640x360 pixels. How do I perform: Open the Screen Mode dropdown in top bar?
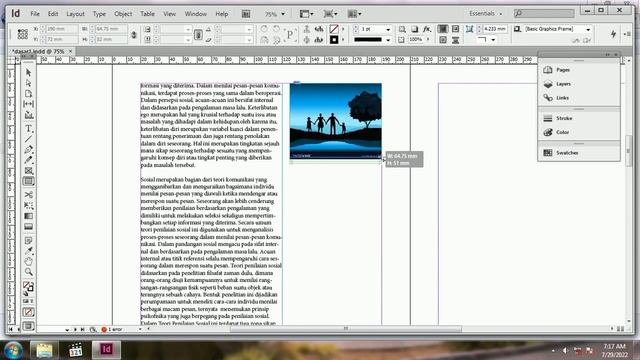(x=331, y=14)
